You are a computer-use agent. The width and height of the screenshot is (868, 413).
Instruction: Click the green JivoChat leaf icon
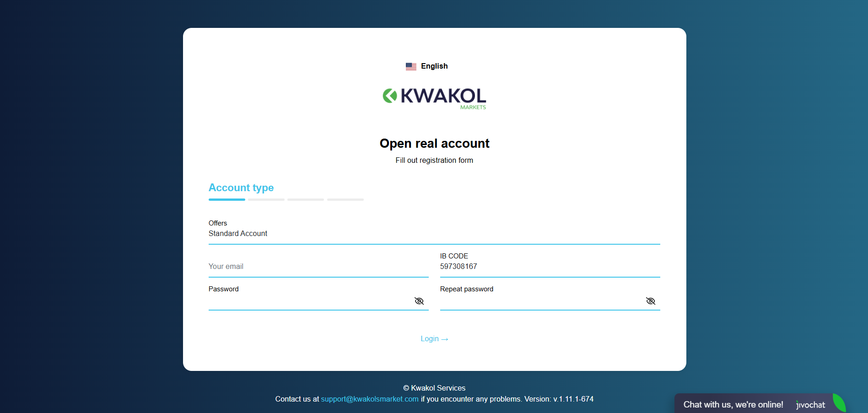(x=839, y=403)
